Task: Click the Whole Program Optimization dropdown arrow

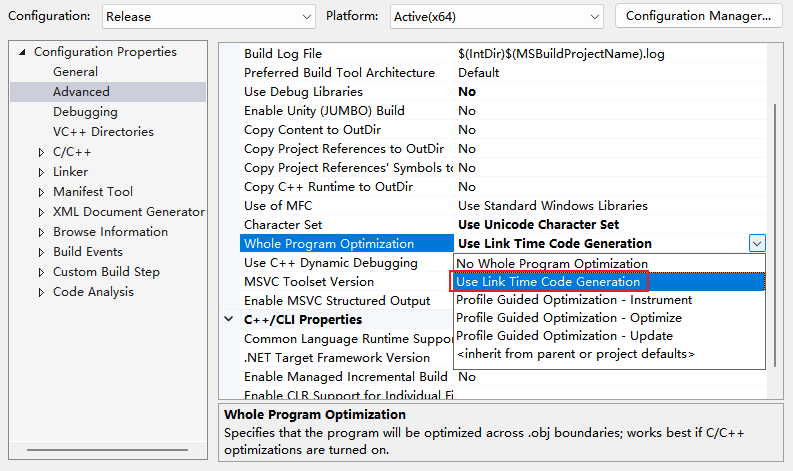Action: click(757, 243)
